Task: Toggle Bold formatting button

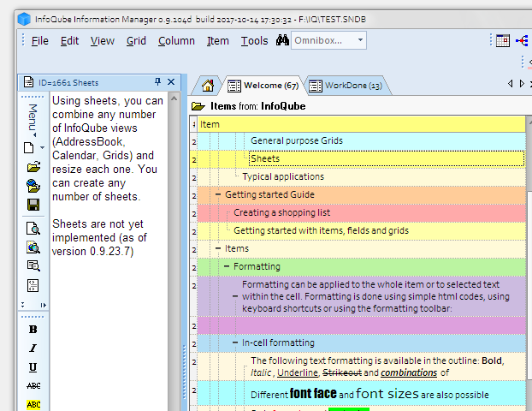Action: click(x=33, y=329)
